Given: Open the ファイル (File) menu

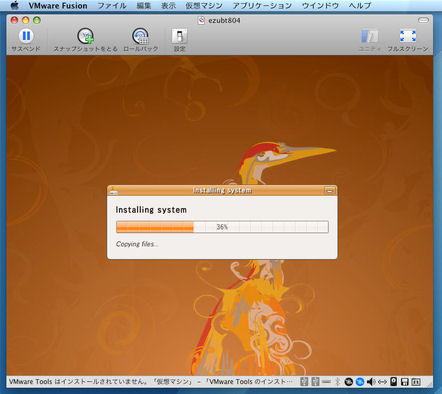Looking at the screenshot, I should point(112,6).
